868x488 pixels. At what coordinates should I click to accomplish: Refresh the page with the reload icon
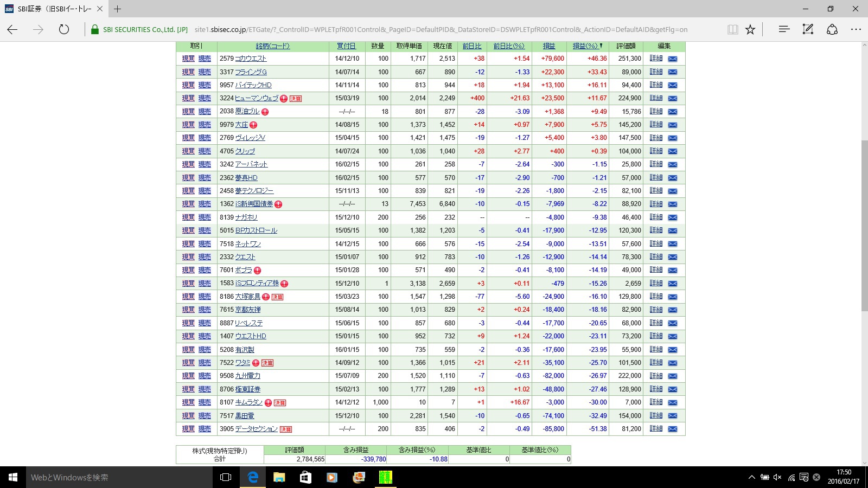64,29
